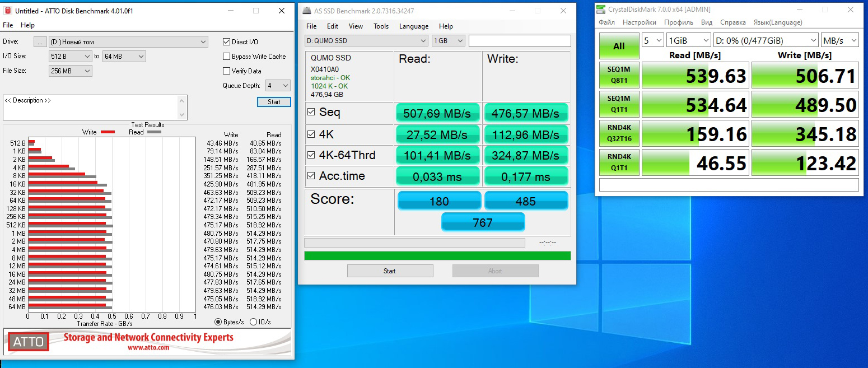Viewport: 868px width, 368px height.
Task: Open the D: QUMO SSD drive dropdown
Action: pos(366,40)
